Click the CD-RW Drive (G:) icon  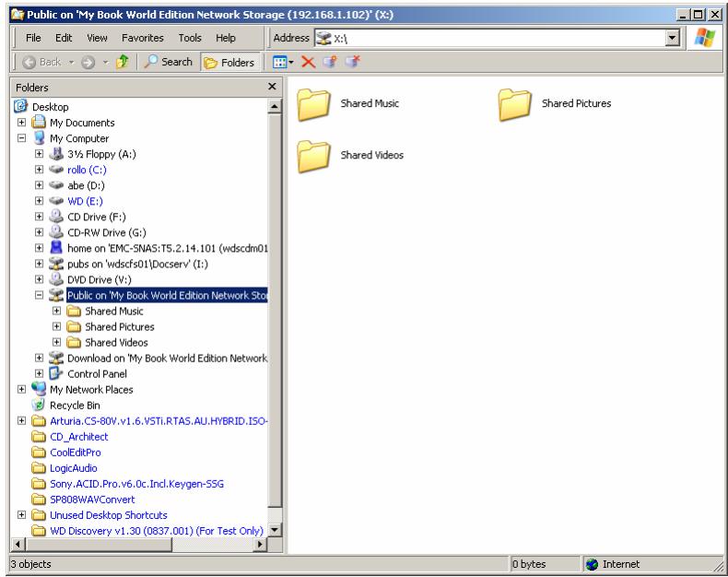click(x=56, y=232)
